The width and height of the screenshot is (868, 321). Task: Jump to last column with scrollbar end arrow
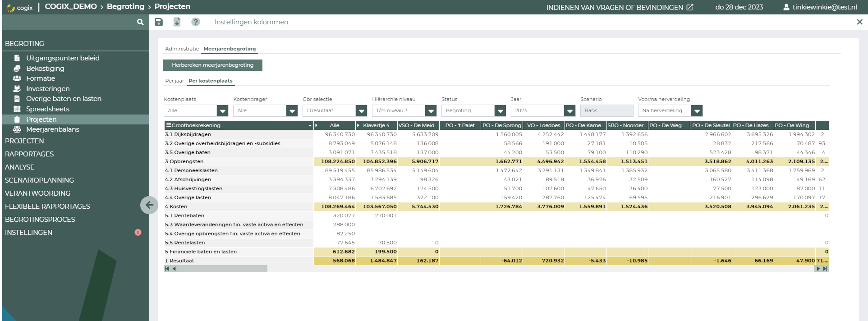[825, 269]
